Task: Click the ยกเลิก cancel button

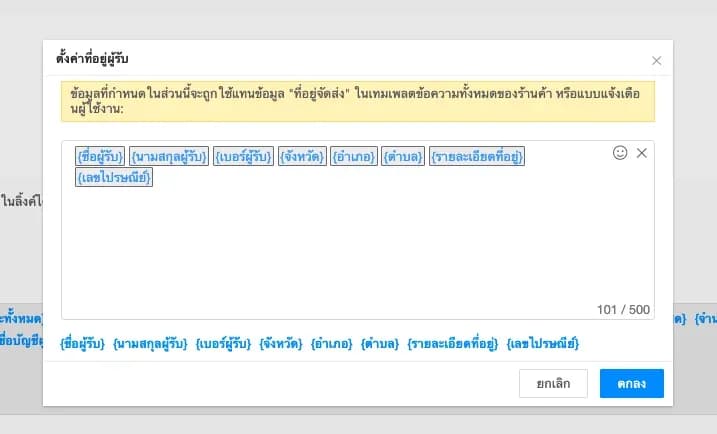Action: point(553,383)
